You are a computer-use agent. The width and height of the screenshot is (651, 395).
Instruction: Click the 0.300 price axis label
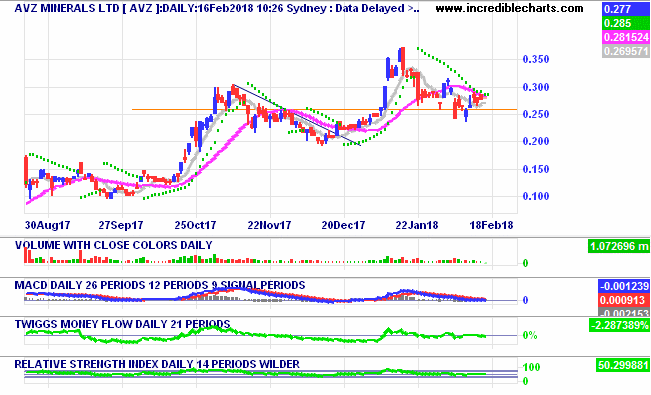536,87
